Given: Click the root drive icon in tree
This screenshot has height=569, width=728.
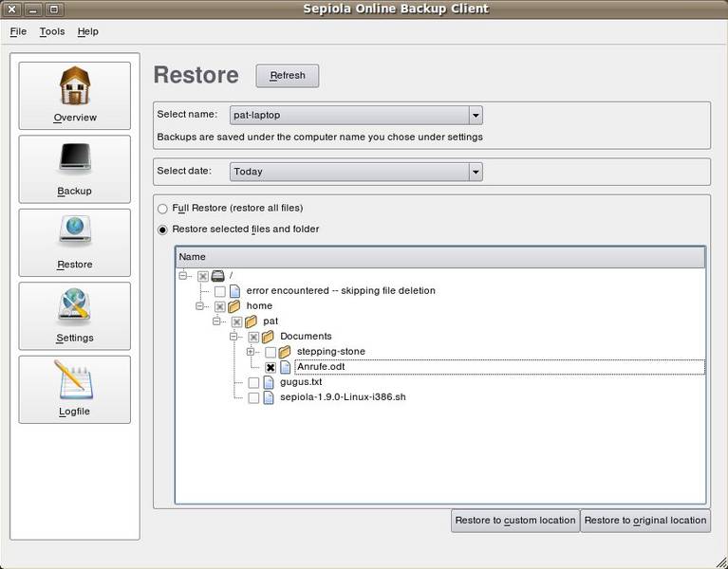Looking at the screenshot, I should pos(217,276).
